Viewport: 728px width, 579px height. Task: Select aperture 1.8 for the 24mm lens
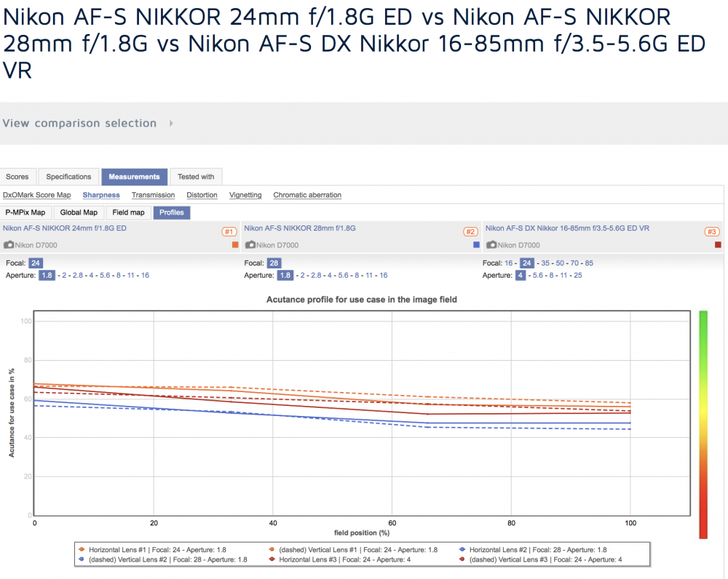click(47, 275)
